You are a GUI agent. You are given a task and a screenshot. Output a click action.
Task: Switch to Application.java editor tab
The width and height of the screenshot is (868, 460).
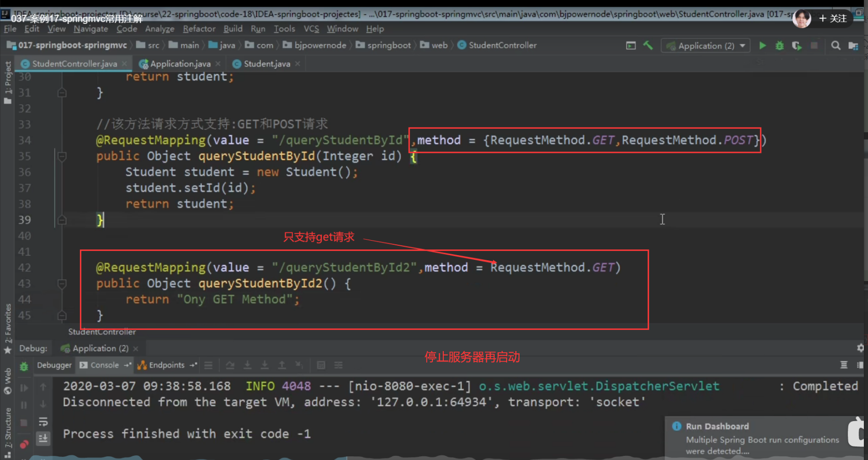pyautogui.click(x=180, y=64)
